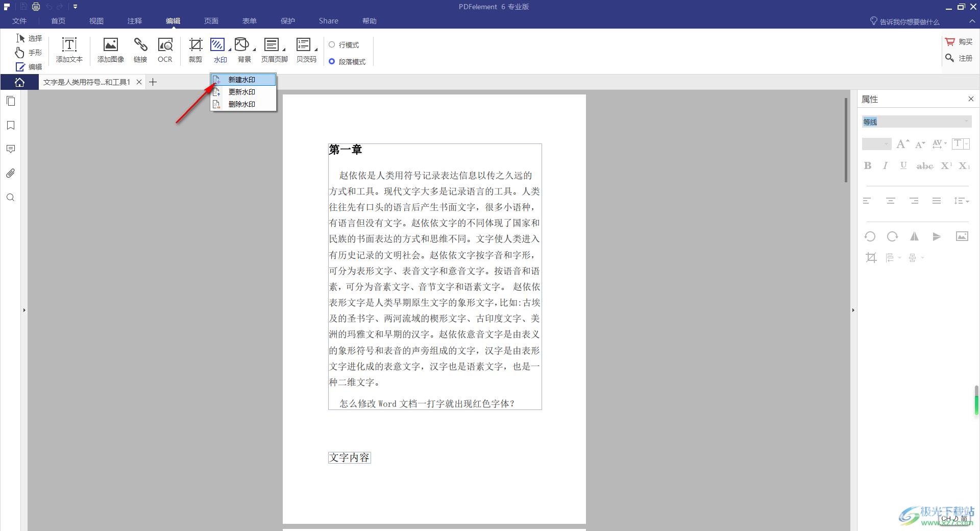Screen dimensions: 980x531
Task: Open the page thumbnails panel
Action: click(11, 101)
